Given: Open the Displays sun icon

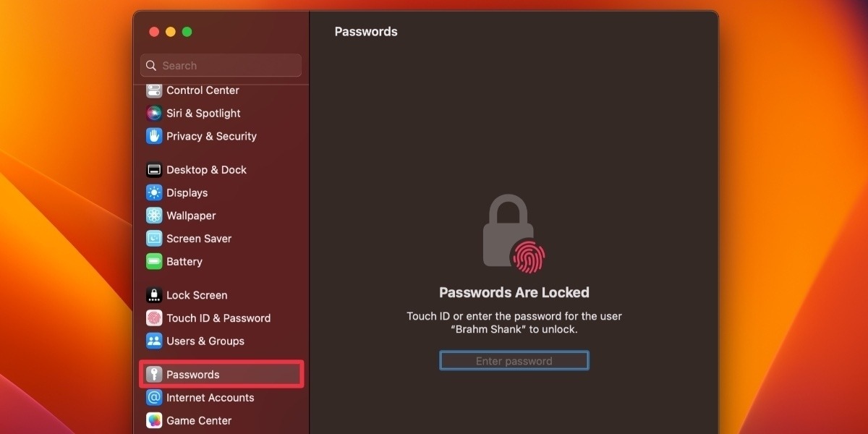Looking at the screenshot, I should tap(154, 193).
